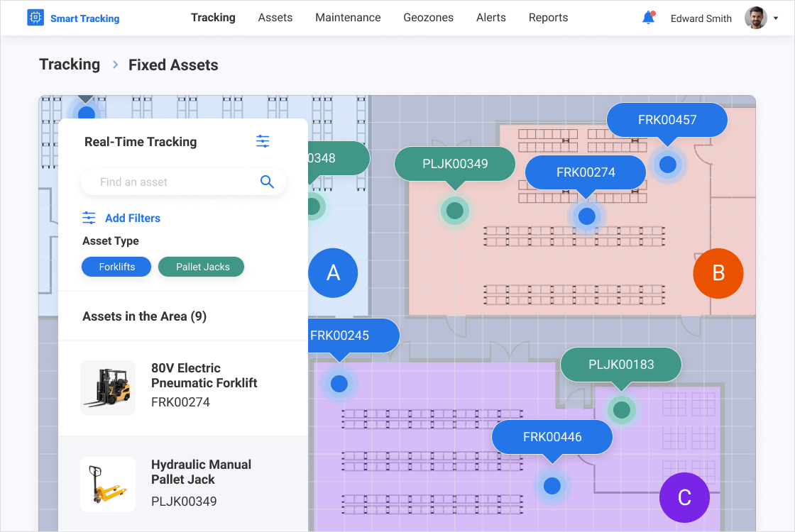Click the Smart Tracking logo icon
Viewport: 795px width, 532px height.
[35, 18]
